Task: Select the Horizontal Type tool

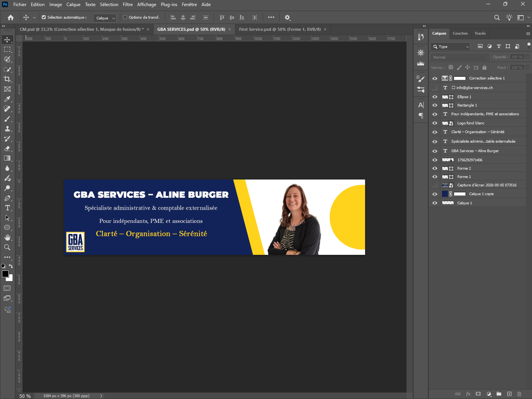Action: pyautogui.click(x=7, y=208)
